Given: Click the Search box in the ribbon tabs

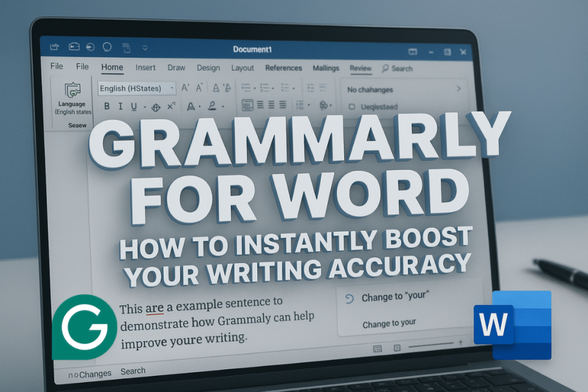Looking at the screenshot, I should [397, 68].
